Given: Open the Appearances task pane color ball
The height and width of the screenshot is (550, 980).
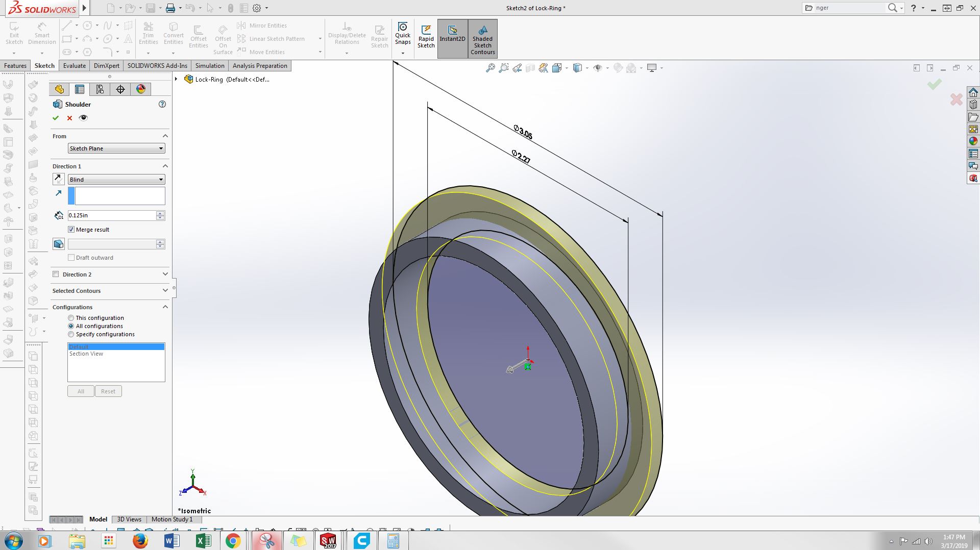Looking at the screenshot, I should pyautogui.click(x=973, y=141).
